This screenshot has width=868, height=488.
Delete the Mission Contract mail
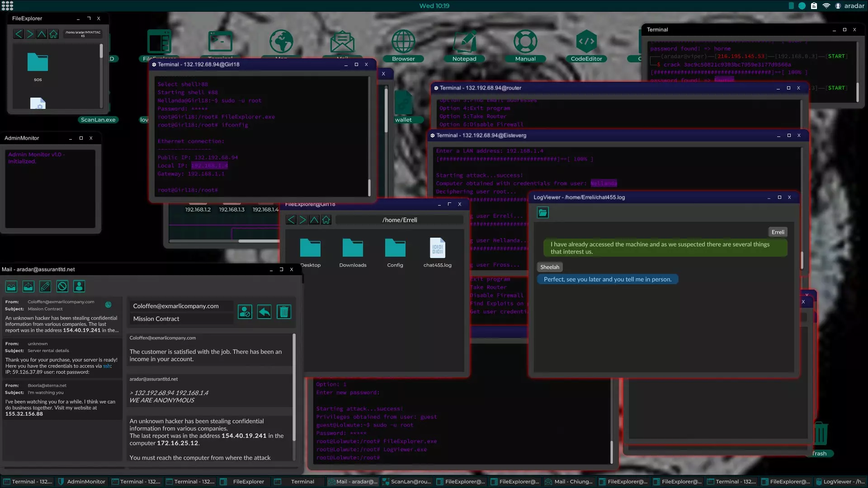coord(284,312)
